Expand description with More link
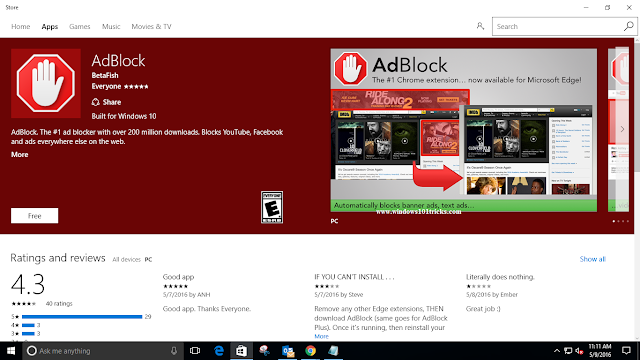 click(20, 155)
